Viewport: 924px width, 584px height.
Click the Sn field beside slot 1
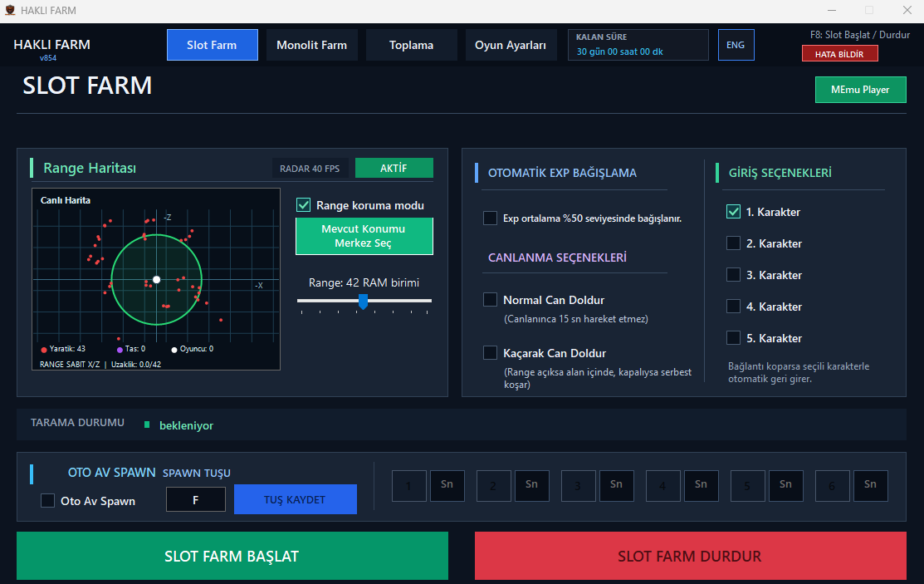447,486
